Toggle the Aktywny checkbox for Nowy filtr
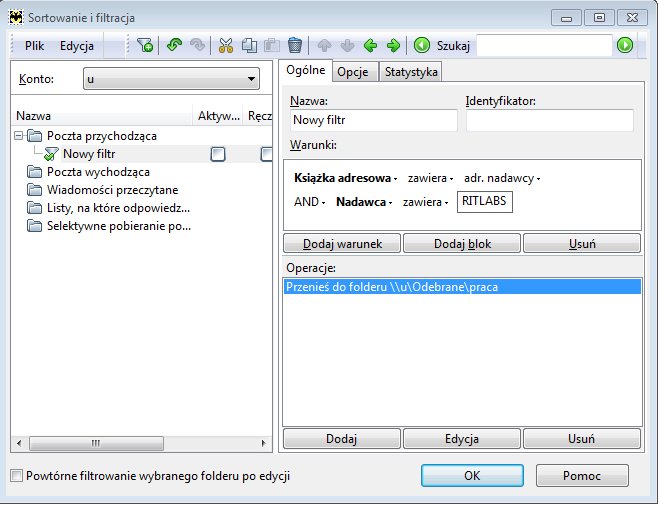This screenshot has width=659, height=505. tap(217, 154)
